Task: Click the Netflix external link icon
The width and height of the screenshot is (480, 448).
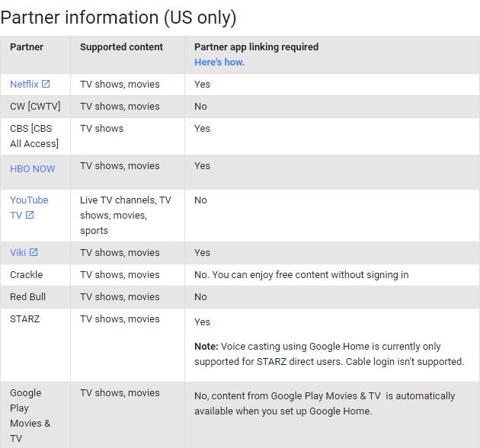Action: pos(46,84)
